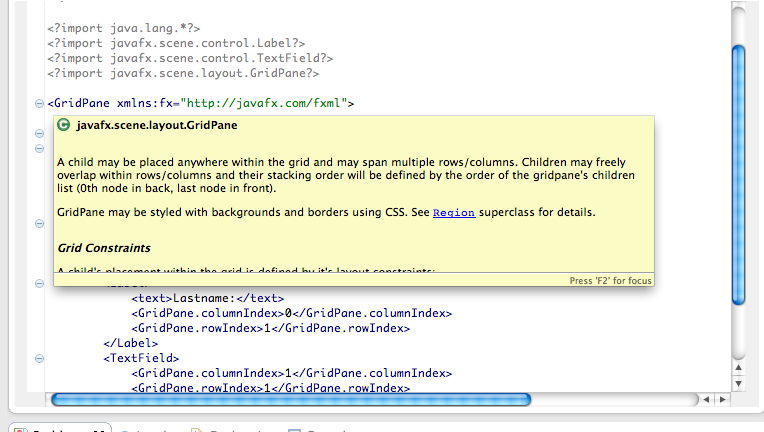
Task: Collapse the TextField element fold marker
Action: coord(39,357)
